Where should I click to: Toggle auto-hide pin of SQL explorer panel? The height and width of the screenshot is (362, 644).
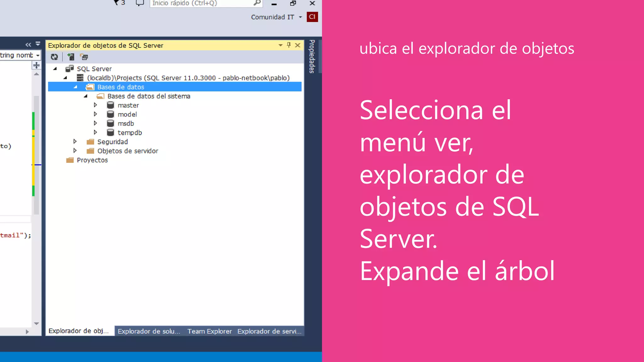pyautogui.click(x=289, y=45)
